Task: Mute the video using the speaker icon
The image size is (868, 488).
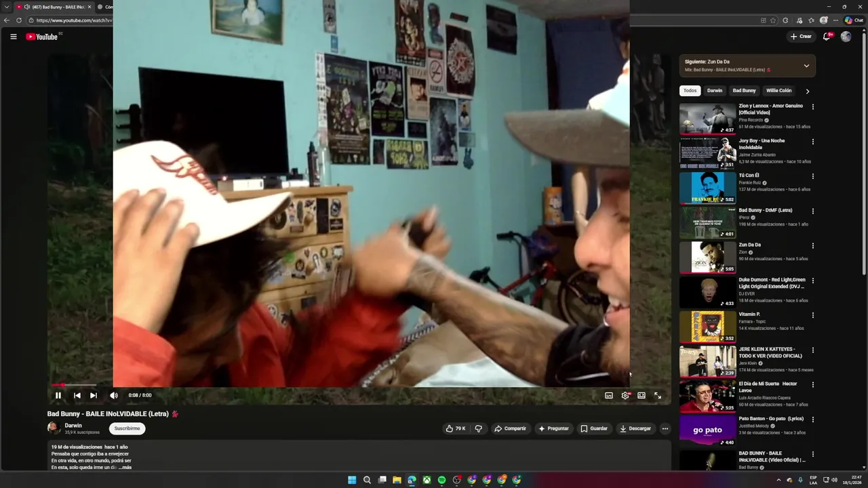Action: tap(114, 395)
